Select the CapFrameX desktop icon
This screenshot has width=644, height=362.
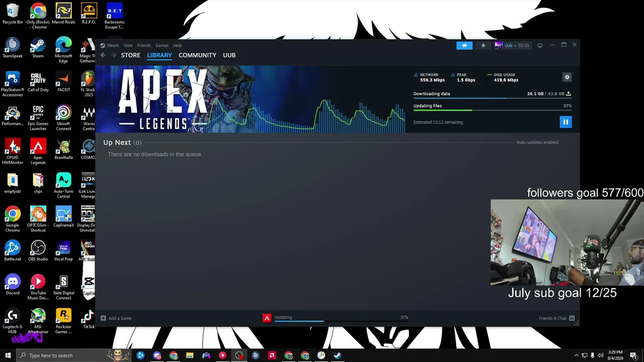tap(63, 218)
